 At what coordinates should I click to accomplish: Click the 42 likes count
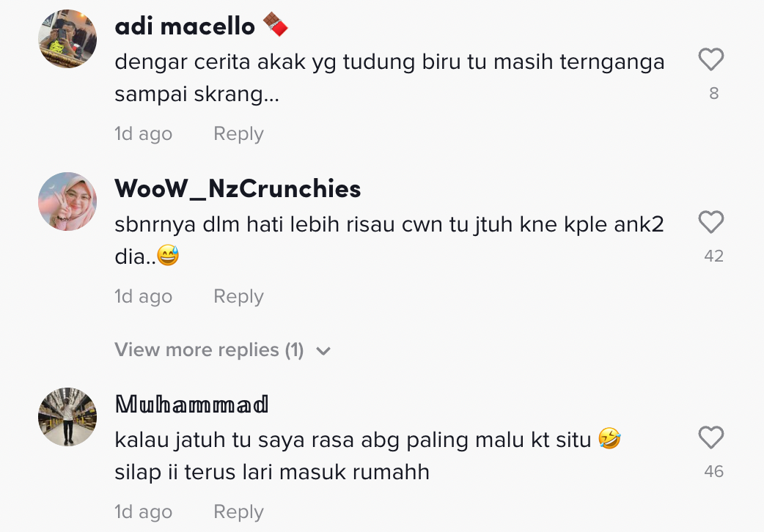pyautogui.click(x=713, y=256)
